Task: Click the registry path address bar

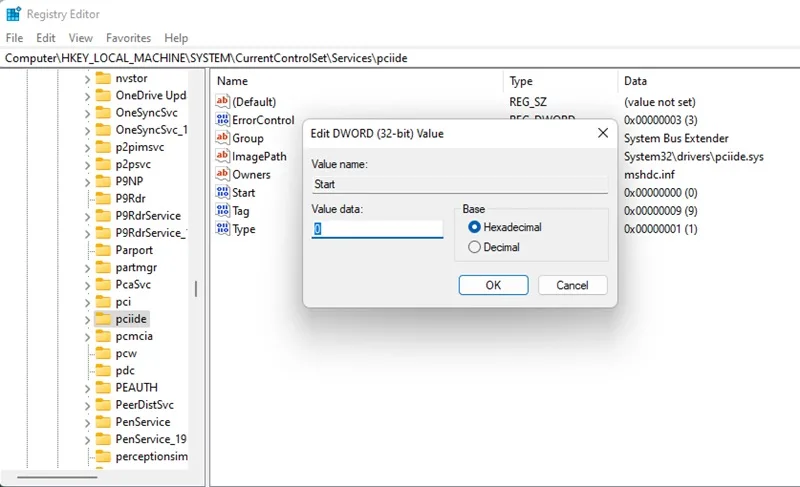Action: pyautogui.click(x=400, y=58)
